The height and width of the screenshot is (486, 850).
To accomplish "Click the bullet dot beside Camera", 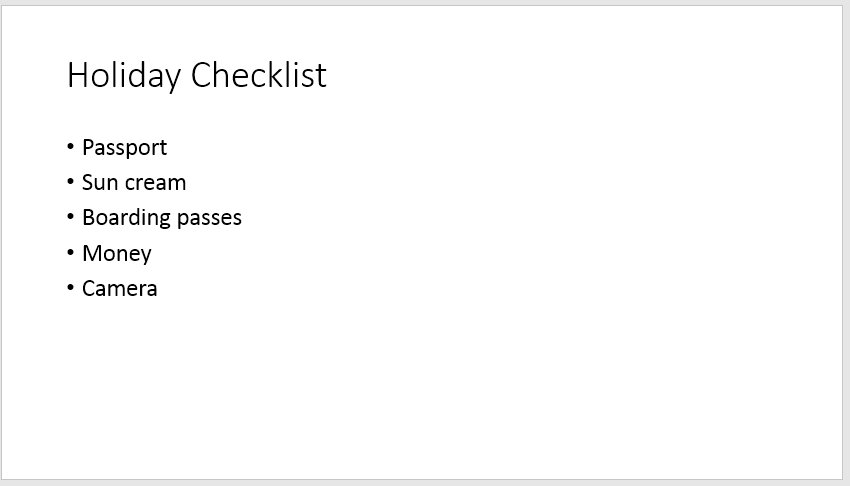I will [x=70, y=288].
